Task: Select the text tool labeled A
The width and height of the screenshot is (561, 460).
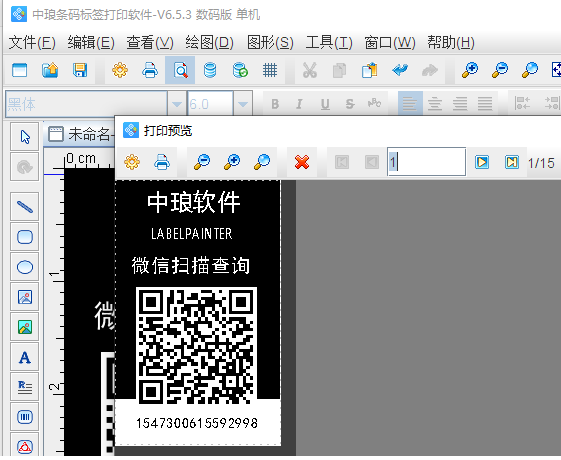Action: tap(25, 357)
